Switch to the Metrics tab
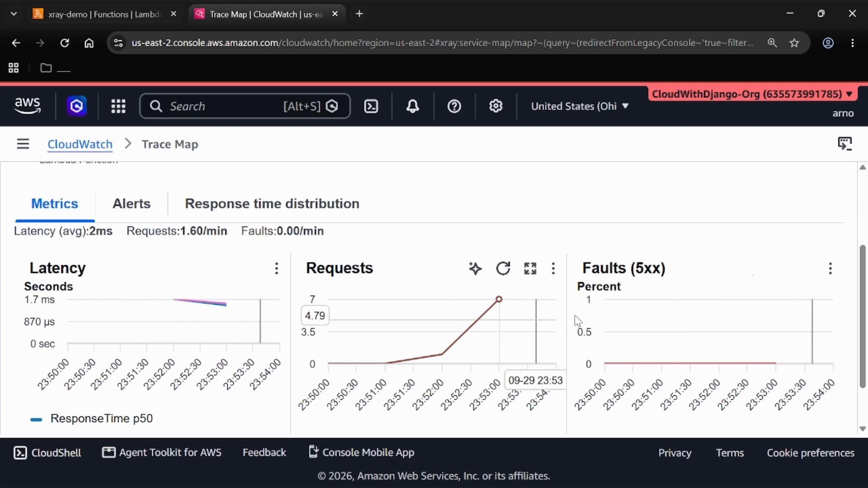868x488 pixels. pos(55,203)
